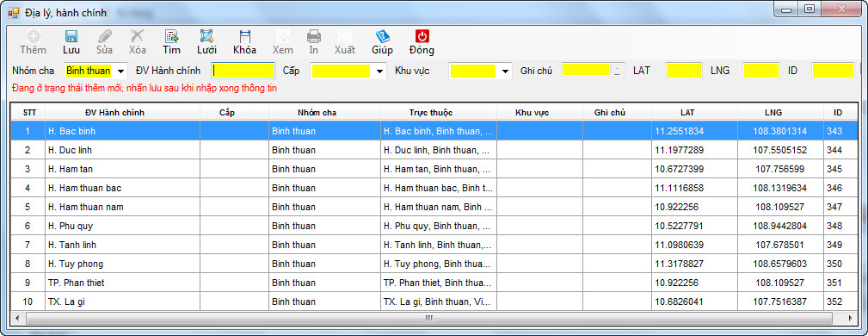Select row H. Ham thuan bac

(434, 188)
